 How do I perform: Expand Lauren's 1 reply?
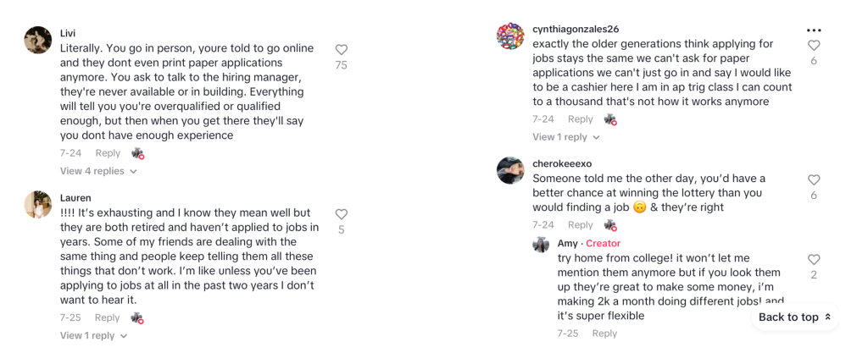click(93, 335)
